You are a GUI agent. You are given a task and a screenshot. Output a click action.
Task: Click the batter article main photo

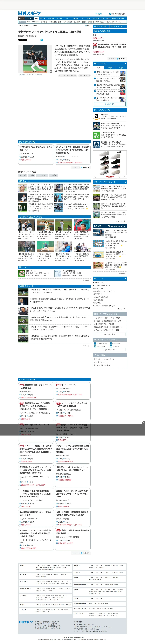[35, 59]
